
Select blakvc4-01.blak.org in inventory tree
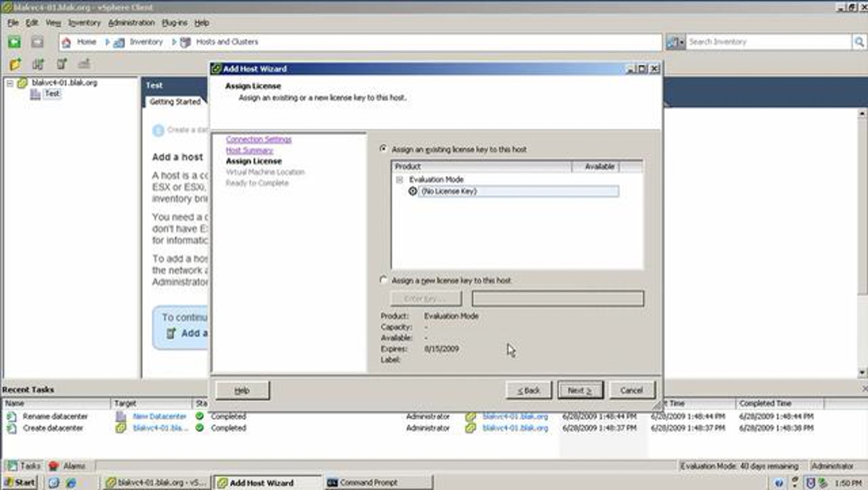click(65, 83)
